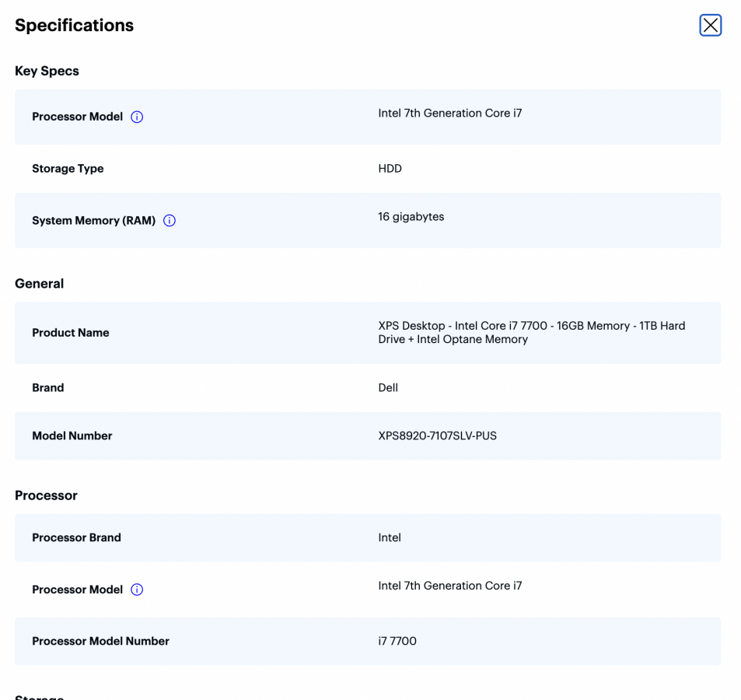Tap the circular info icon near System Memory

point(170,220)
